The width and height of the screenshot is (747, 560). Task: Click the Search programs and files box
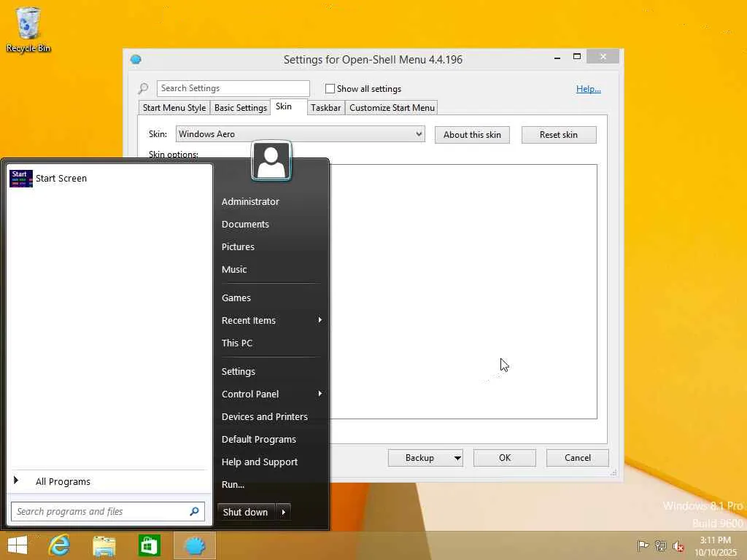tap(108, 512)
